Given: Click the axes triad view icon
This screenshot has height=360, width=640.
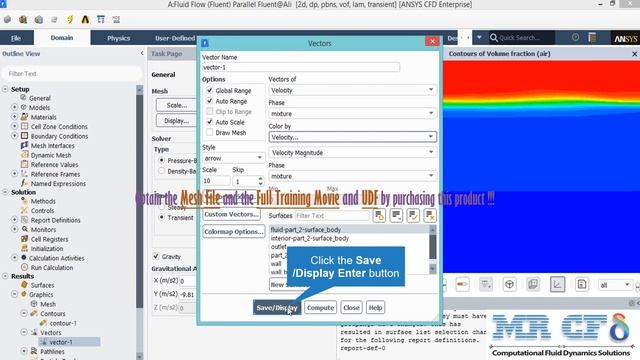Looking at the screenshot, I should click(509, 284).
